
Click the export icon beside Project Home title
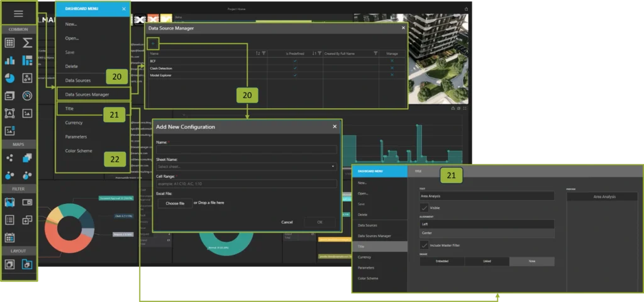(466, 9)
